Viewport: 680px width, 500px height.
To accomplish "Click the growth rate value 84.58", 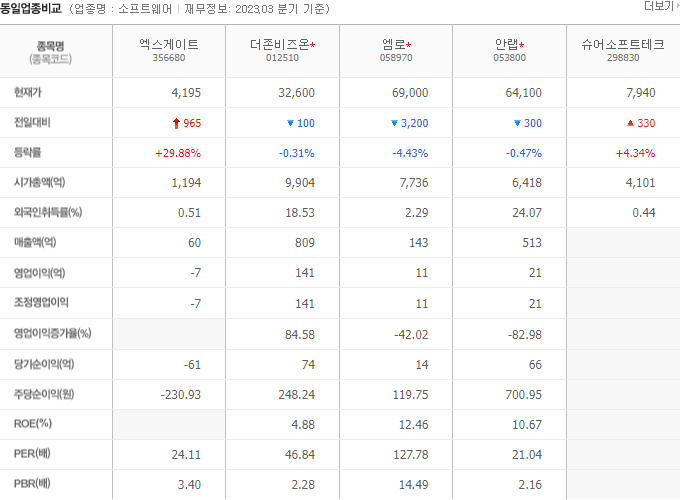I will [300, 335].
